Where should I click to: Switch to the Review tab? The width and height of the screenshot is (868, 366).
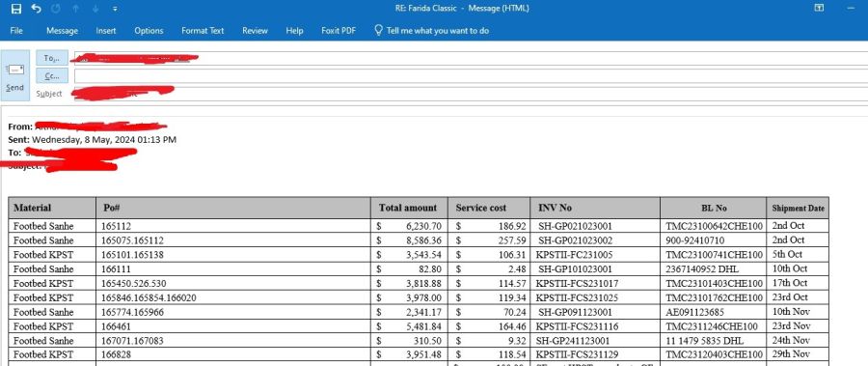[x=255, y=31]
